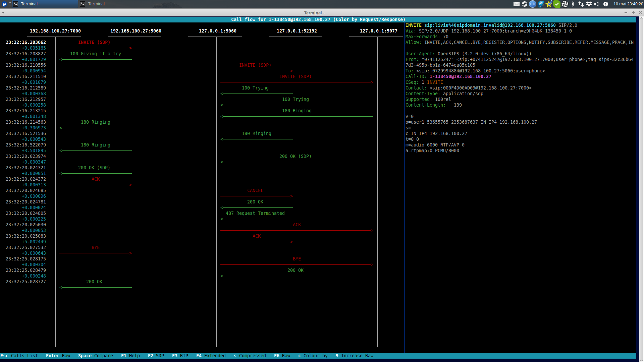The height and width of the screenshot is (362, 644).
Task: Toggle s Compressed view in bottom bar
Action: point(250,356)
